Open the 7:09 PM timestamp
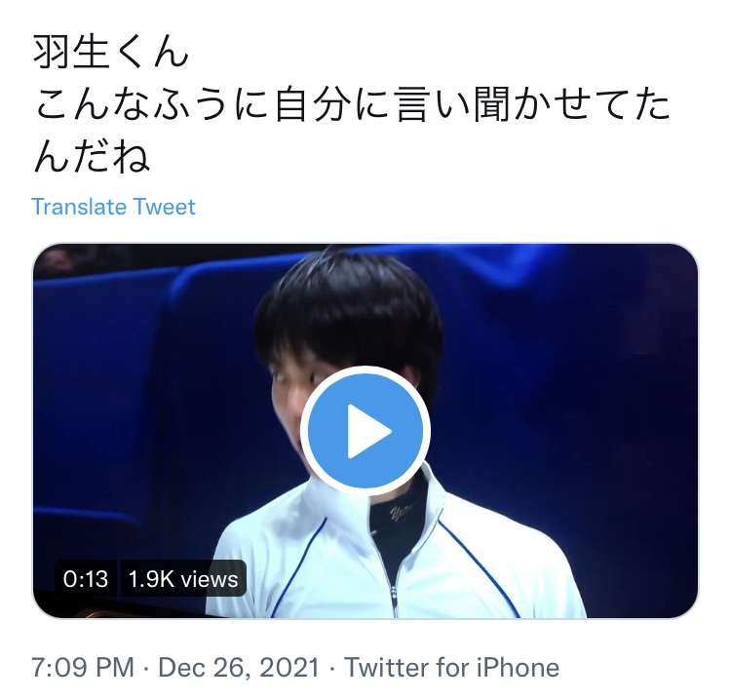This screenshot has height=700, width=731. 83,668
